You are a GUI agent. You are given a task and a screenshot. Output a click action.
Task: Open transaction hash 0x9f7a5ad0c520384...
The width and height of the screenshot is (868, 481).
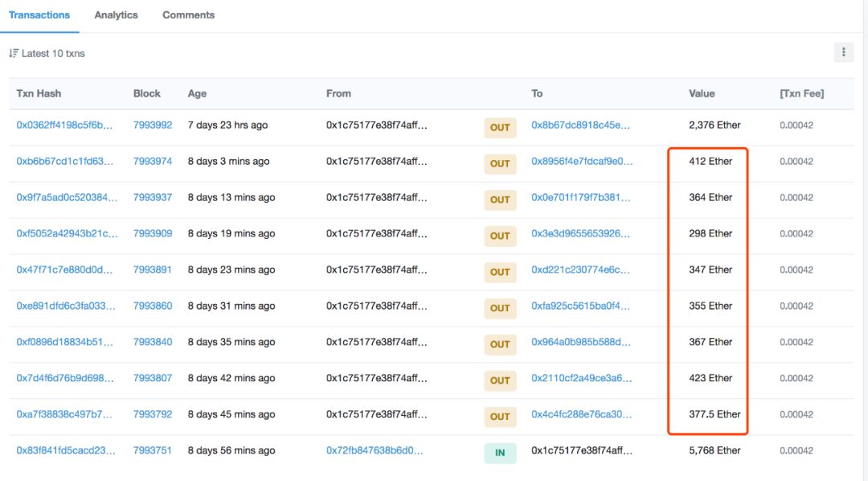67,197
